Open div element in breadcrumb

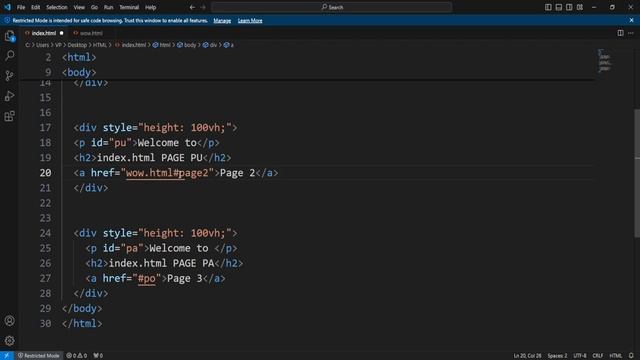210,45
